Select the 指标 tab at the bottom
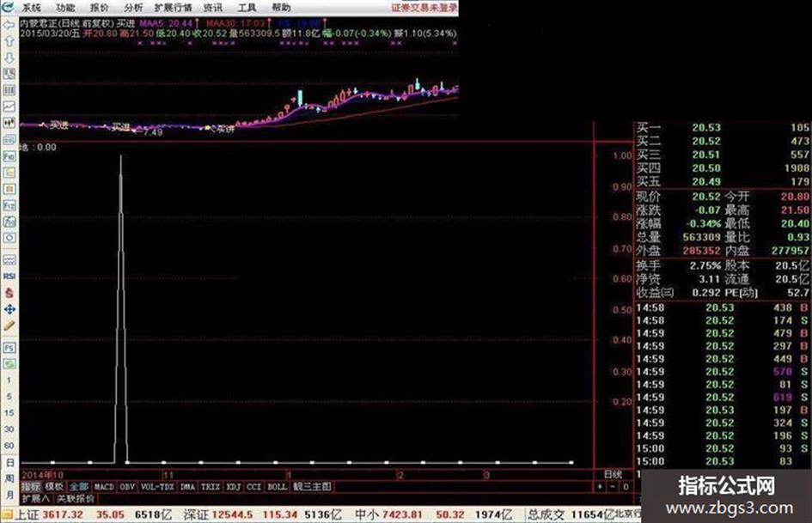This screenshot has height=523, width=812. coord(31,487)
